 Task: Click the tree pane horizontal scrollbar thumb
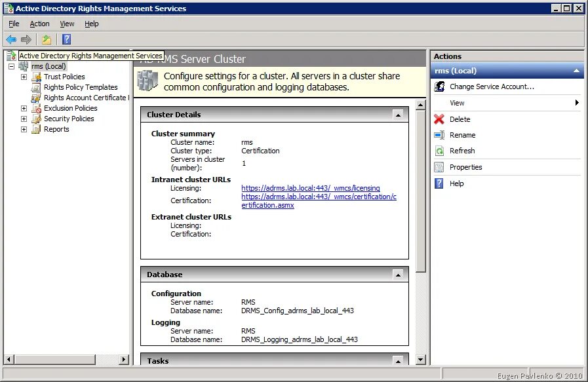tap(55, 360)
